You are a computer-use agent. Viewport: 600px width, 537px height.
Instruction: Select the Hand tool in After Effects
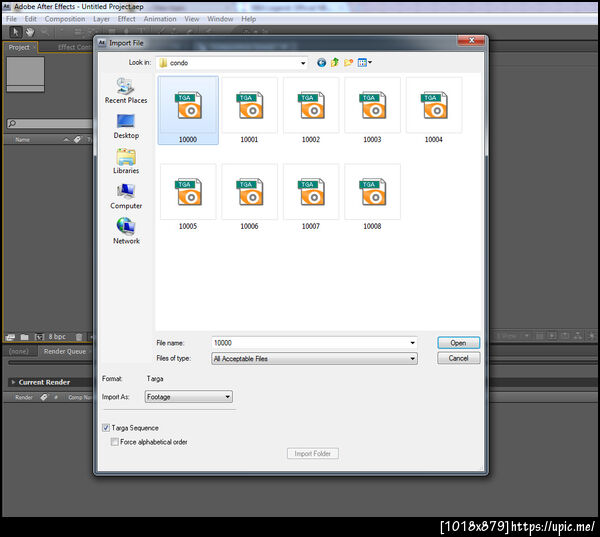30,33
